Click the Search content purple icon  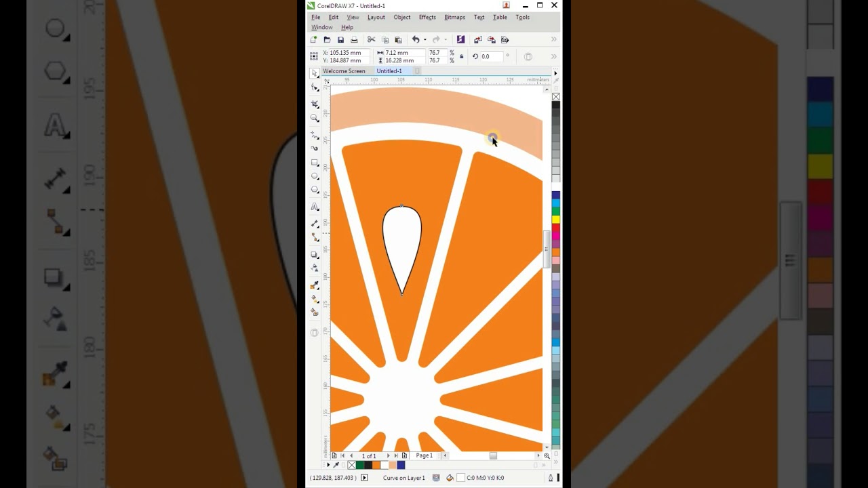(x=461, y=40)
